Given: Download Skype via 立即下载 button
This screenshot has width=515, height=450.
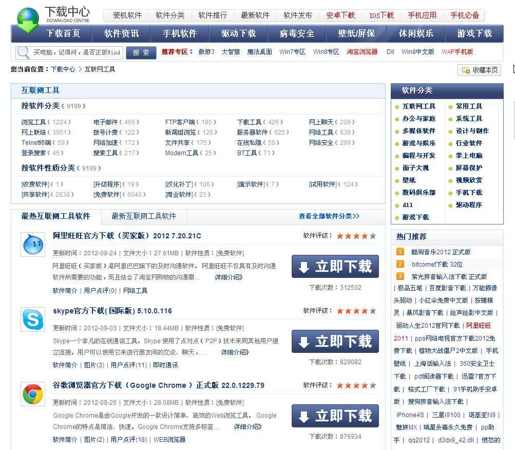Looking at the screenshot, I should coord(335,341).
